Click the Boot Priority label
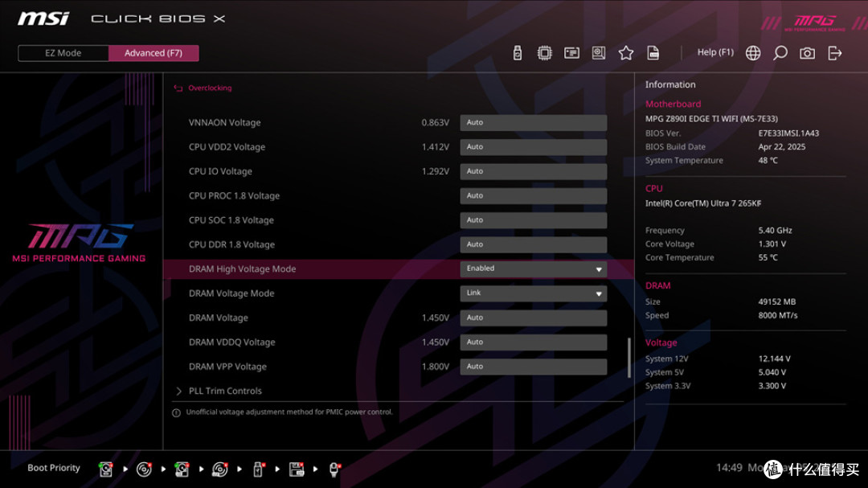Viewport: 868px width, 488px height. 54,468
